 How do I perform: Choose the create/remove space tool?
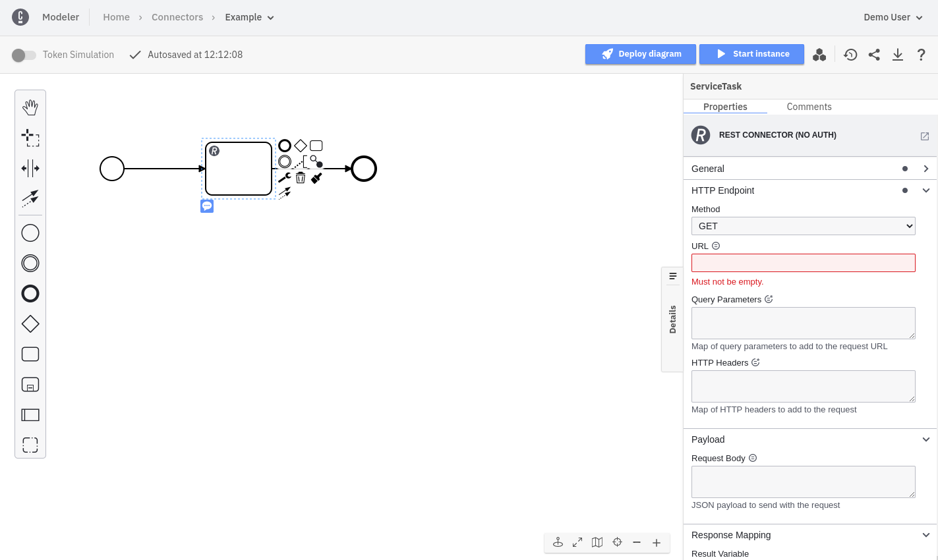tap(30, 168)
